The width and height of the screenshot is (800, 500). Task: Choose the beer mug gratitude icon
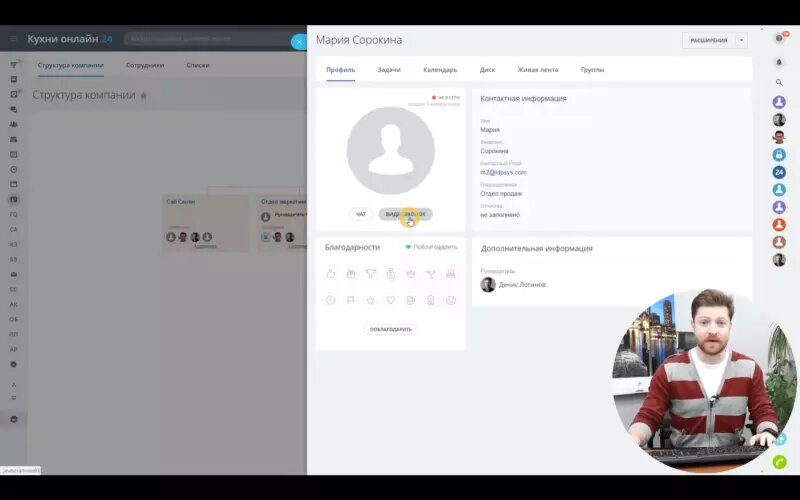coord(411,301)
